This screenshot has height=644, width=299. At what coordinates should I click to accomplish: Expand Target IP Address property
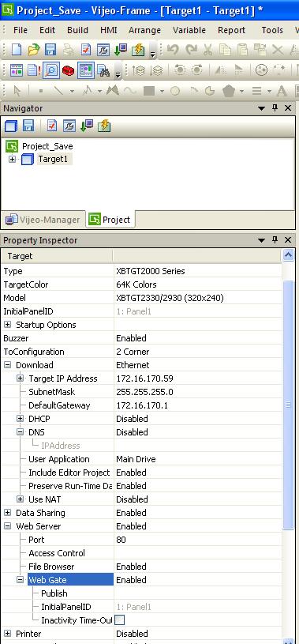pos(20,378)
